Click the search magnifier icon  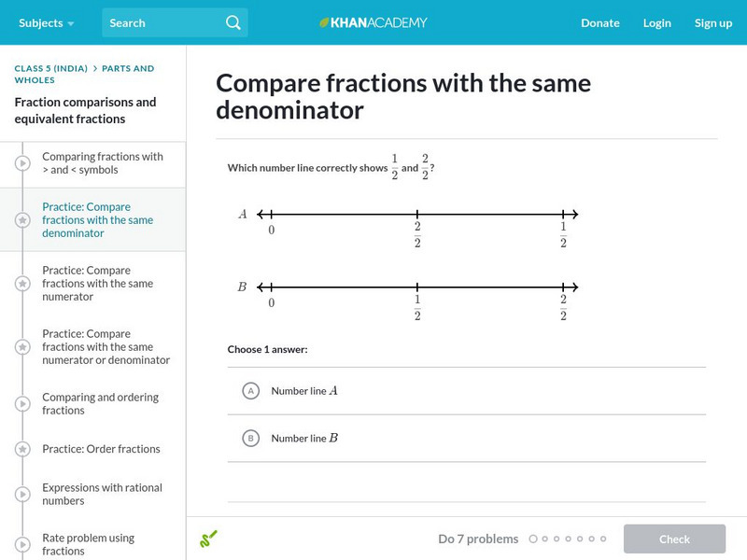233,22
